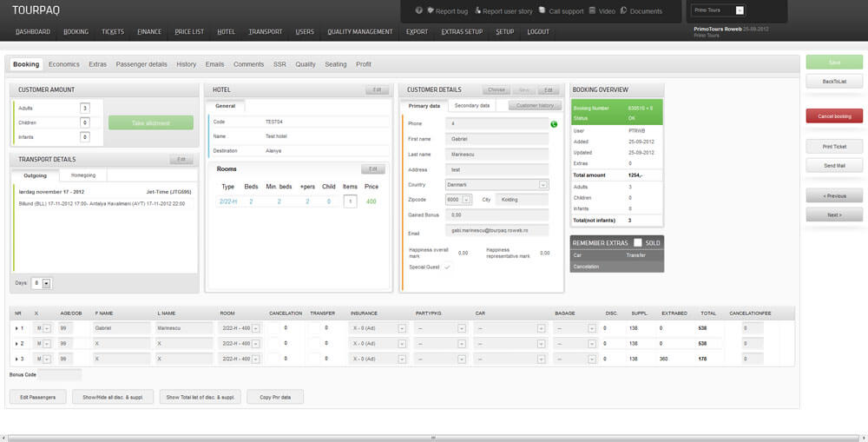Click the BackToList button
The height and width of the screenshot is (442, 868).
834,82
